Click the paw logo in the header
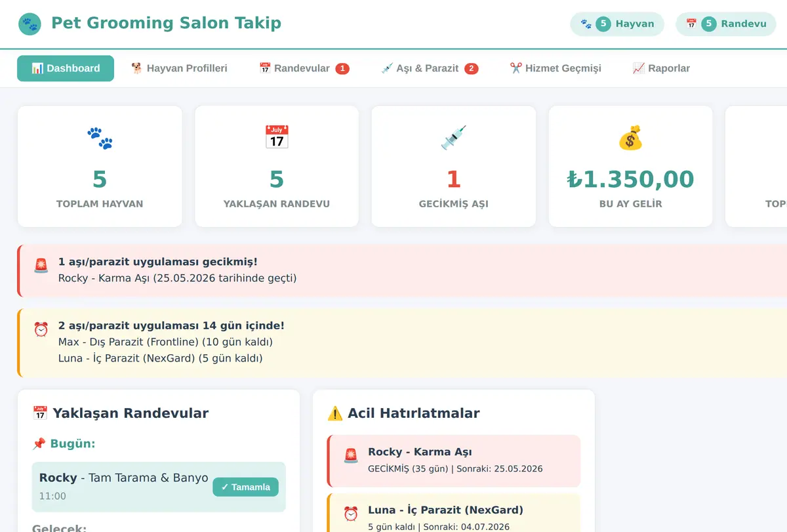This screenshot has width=787, height=532. pos(30,24)
